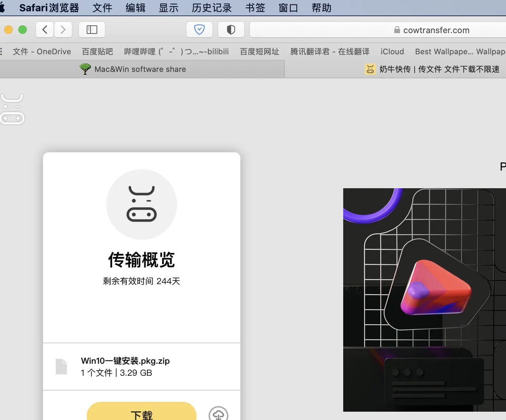This screenshot has height=420, width=506.
Task: Open the 书签 menu
Action: click(x=255, y=8)
